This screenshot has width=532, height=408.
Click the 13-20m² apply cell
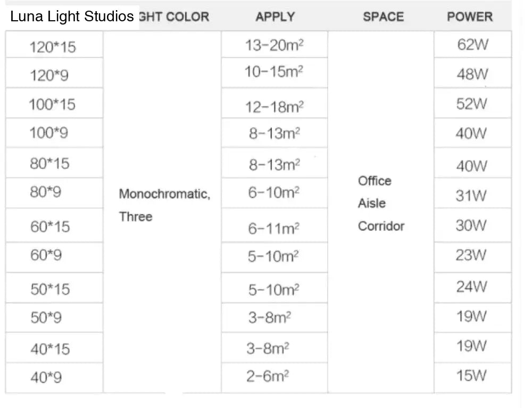pos(275,45)
